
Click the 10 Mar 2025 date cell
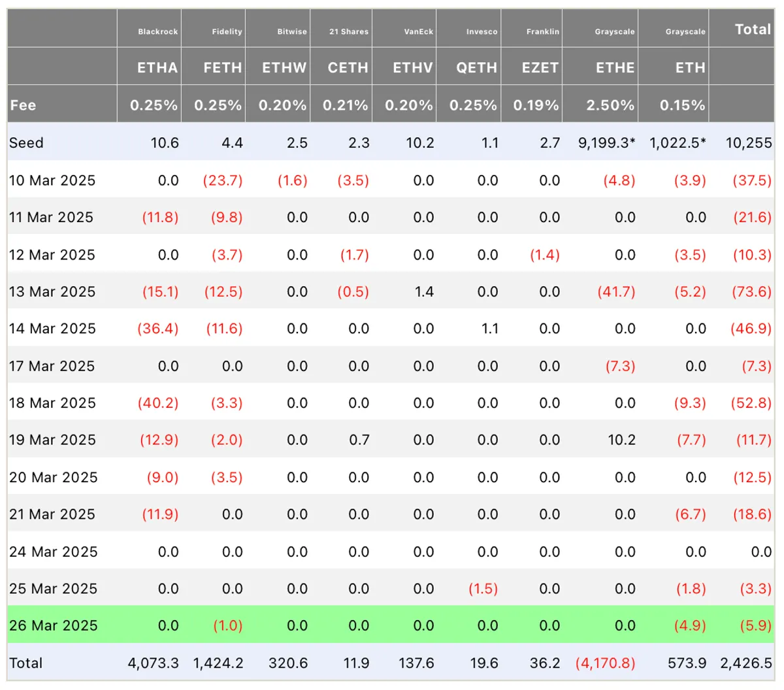[52, 180]
